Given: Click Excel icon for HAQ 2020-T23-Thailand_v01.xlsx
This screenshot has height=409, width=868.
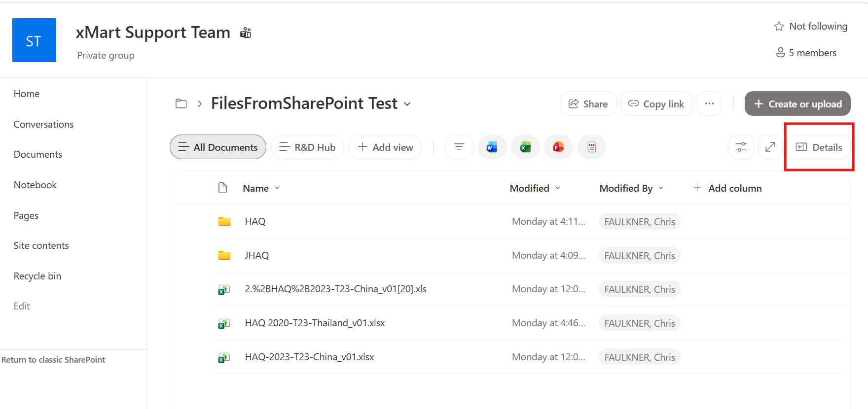Looking at the screenshot, I should (224, 324).
